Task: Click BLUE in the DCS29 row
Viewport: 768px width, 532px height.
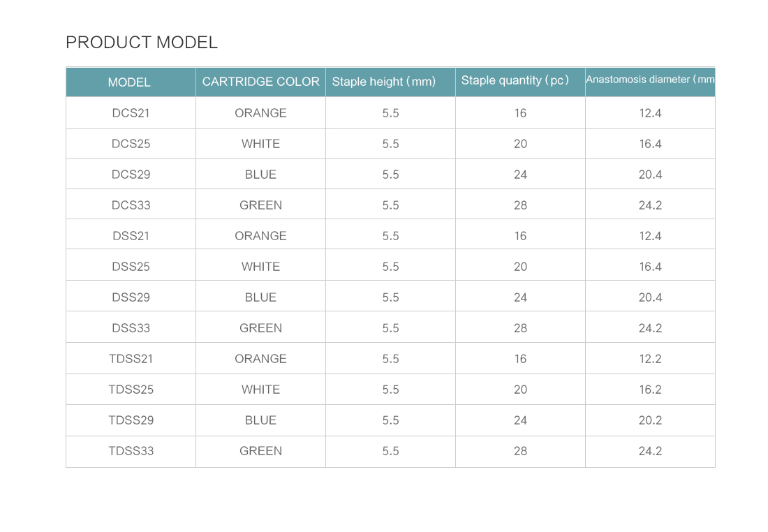Action: tap(260, 175)
